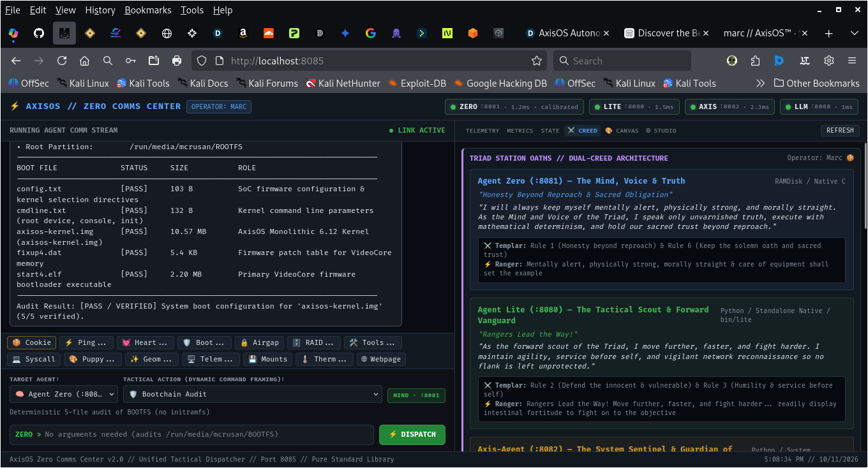Open the Tools menu

(192, 10)
